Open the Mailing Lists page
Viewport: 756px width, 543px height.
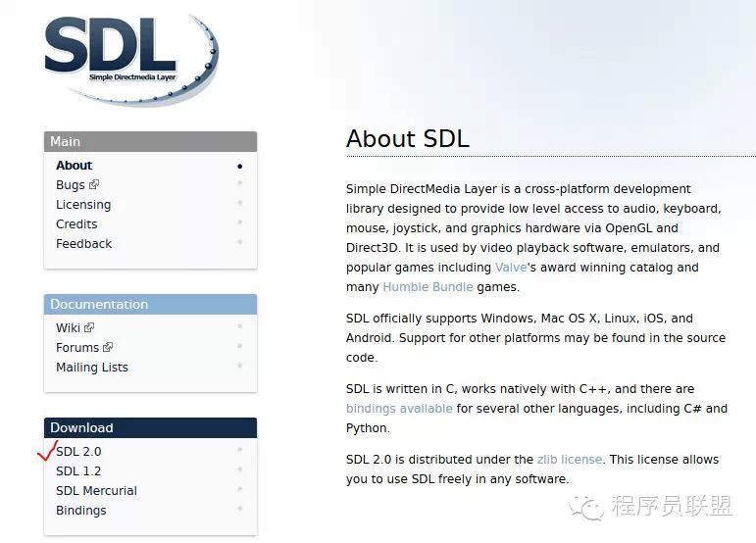pos(92,368)
